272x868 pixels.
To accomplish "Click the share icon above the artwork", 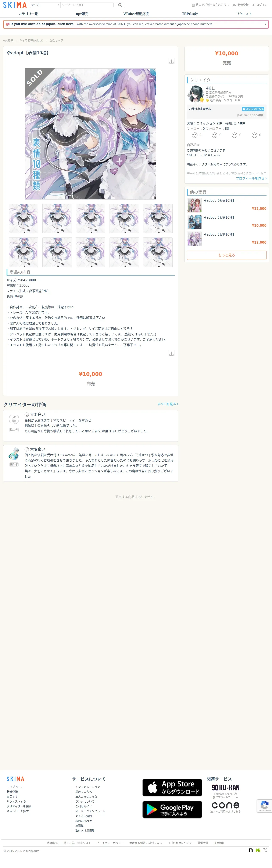I will point(171,61).
